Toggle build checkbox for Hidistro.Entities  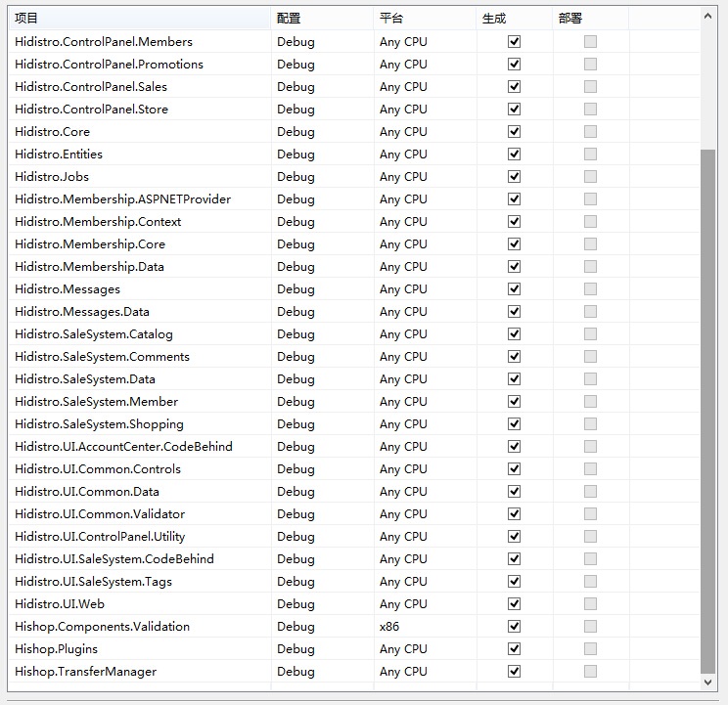pyautogui.click(x=514, y=154)
